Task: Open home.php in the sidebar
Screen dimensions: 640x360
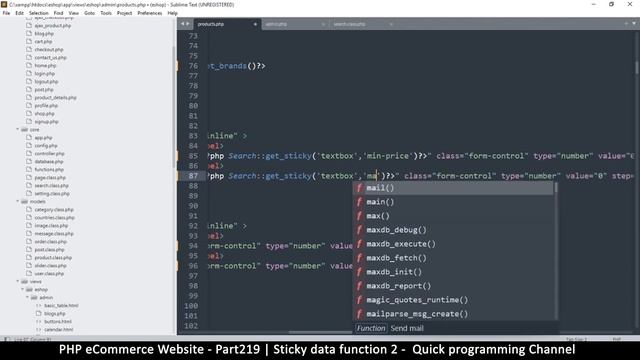Action: (45, 65)
